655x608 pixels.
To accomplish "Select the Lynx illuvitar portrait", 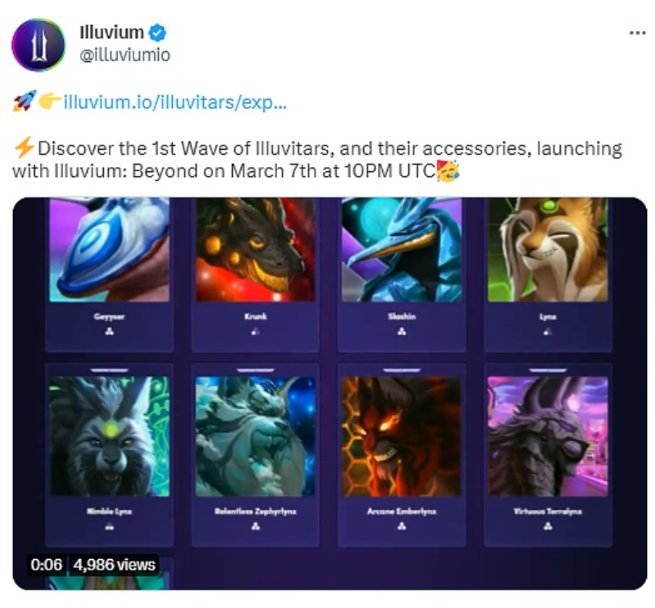I will point(548,249).
